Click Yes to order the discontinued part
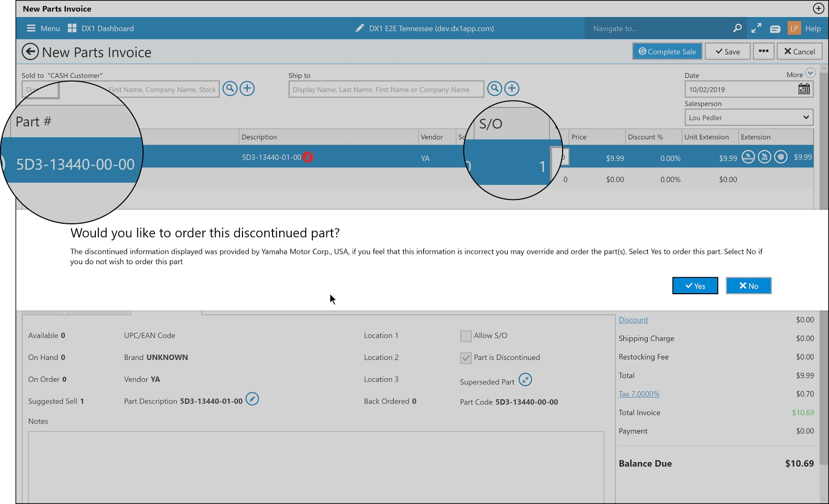Screen dimensions: 829x504 695,286
